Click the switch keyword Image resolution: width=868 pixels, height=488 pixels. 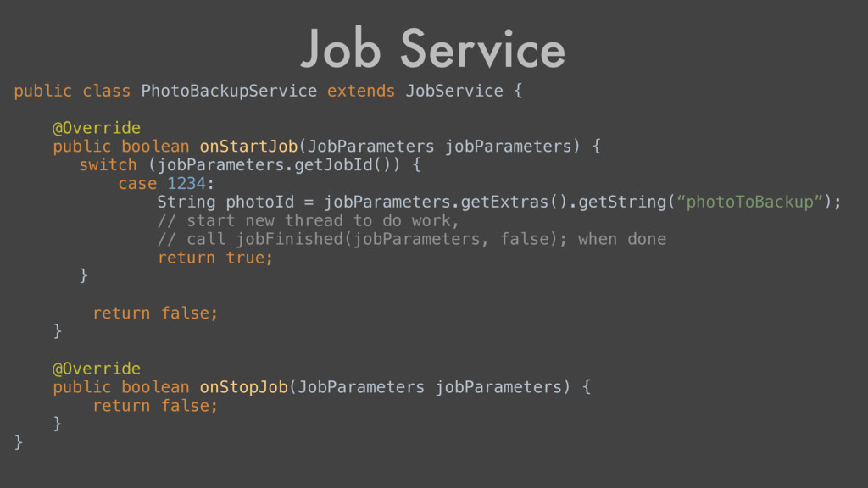[108, 165]
